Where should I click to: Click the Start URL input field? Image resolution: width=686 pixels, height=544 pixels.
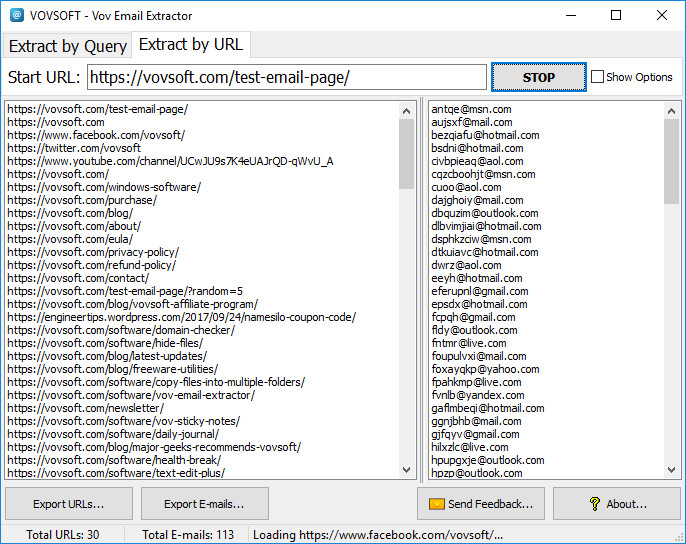coord(287,77)
